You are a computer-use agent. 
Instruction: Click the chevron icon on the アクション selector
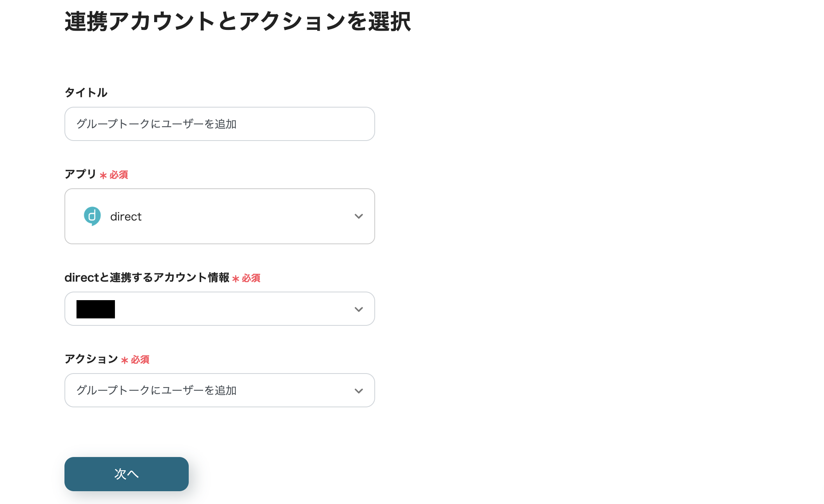[x=358, y=391]
